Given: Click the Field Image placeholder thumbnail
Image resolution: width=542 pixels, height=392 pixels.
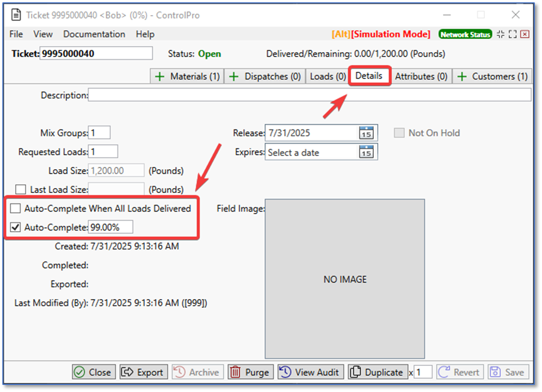Looking at the screenshot, I should (x=344, y=278).
